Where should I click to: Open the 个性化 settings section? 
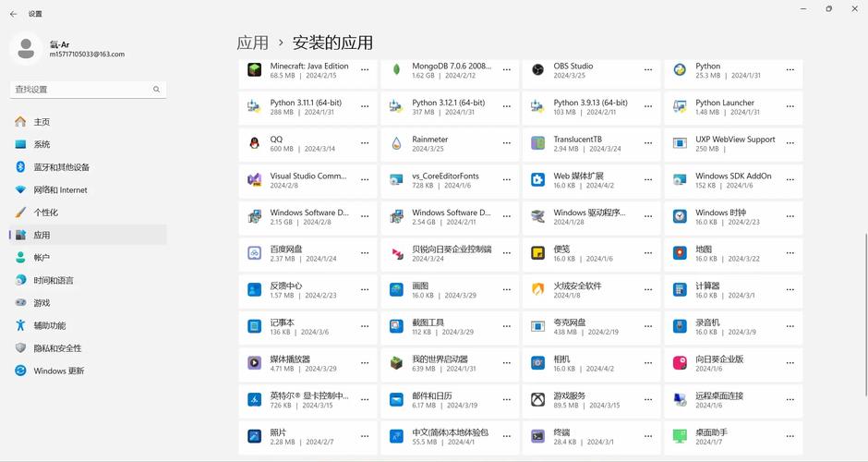88,213
